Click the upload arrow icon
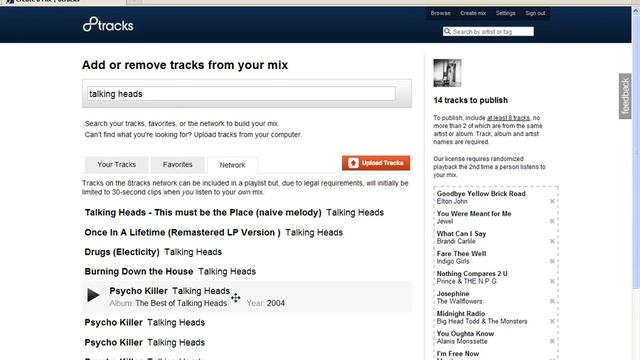Screen dimensions: 640x360 pos(353,163)
